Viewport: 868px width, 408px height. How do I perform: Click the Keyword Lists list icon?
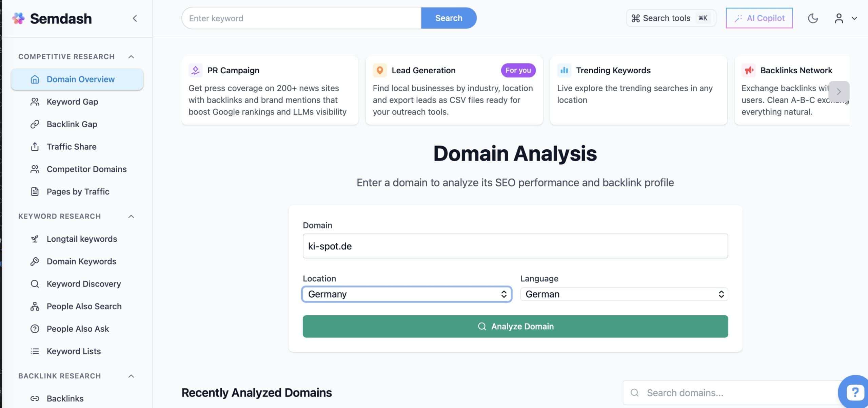point(35,351)
